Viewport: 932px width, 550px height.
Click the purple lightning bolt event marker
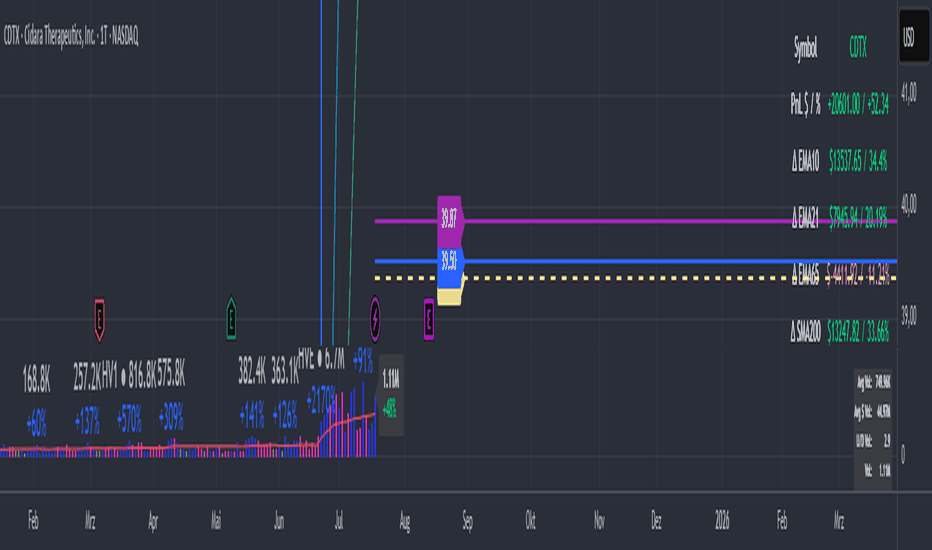(x=375, y=319)
